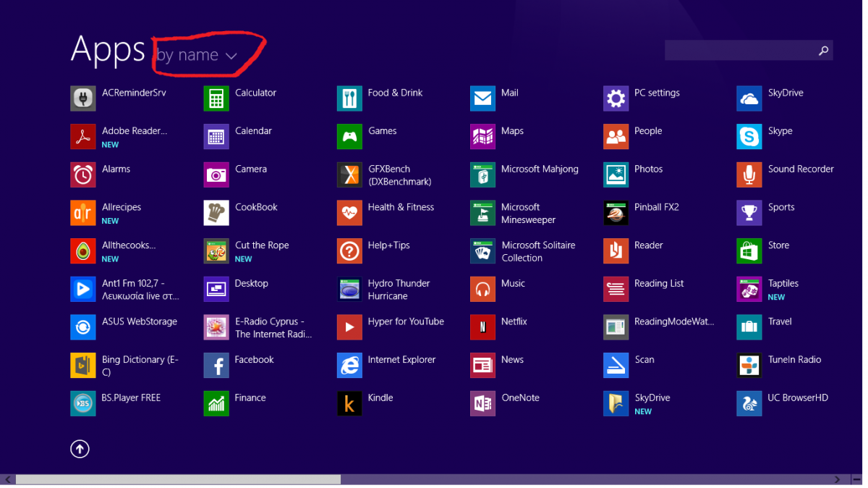868x488 pixels.
Task: Click the horizontal scrollbar thumb
Action: (178, 479)
